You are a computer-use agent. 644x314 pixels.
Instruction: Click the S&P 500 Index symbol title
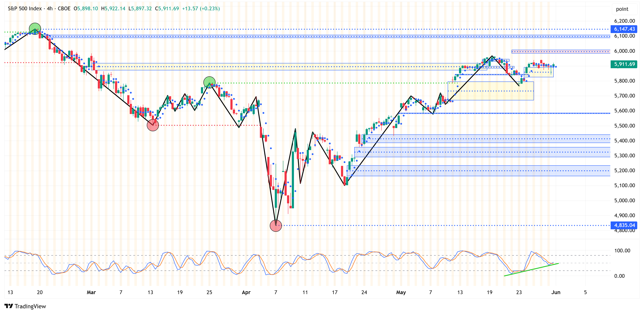[x=25, y=9]
